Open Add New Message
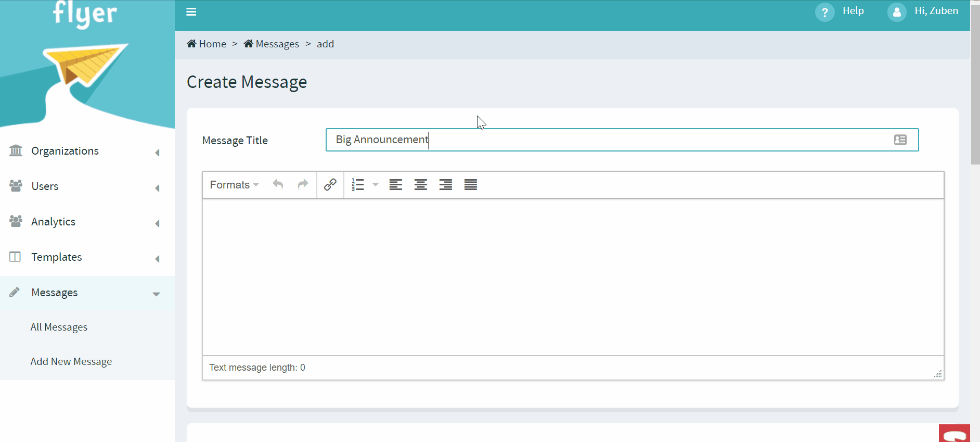The image size is (980, 442). (71, 361)
